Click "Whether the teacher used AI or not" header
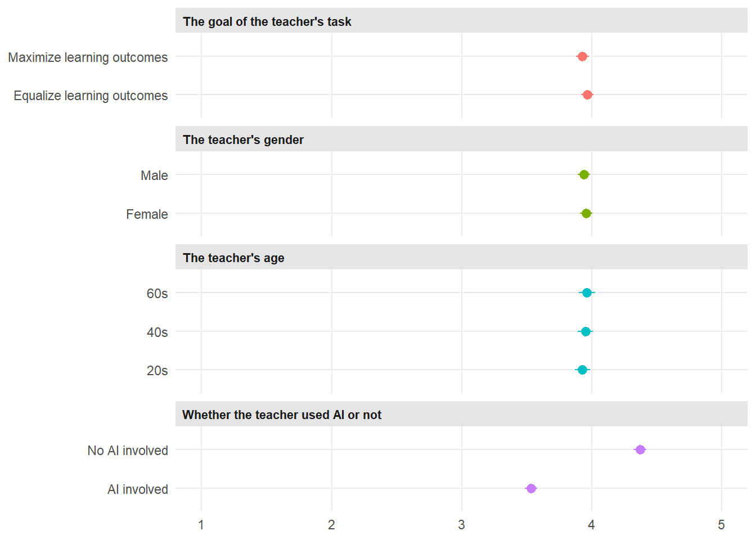This screenshot has width=756, height=540. point(282,415)
